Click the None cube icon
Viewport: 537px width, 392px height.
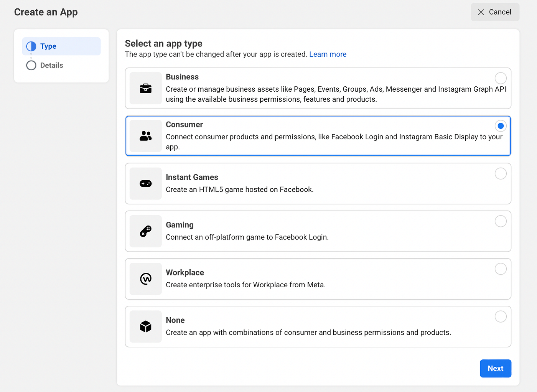[146, 326]
